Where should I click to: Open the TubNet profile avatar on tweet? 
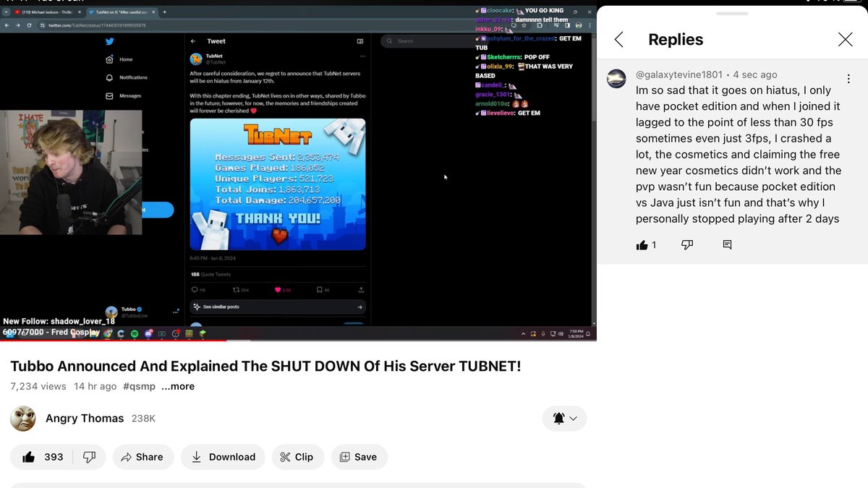pos(196,59)
